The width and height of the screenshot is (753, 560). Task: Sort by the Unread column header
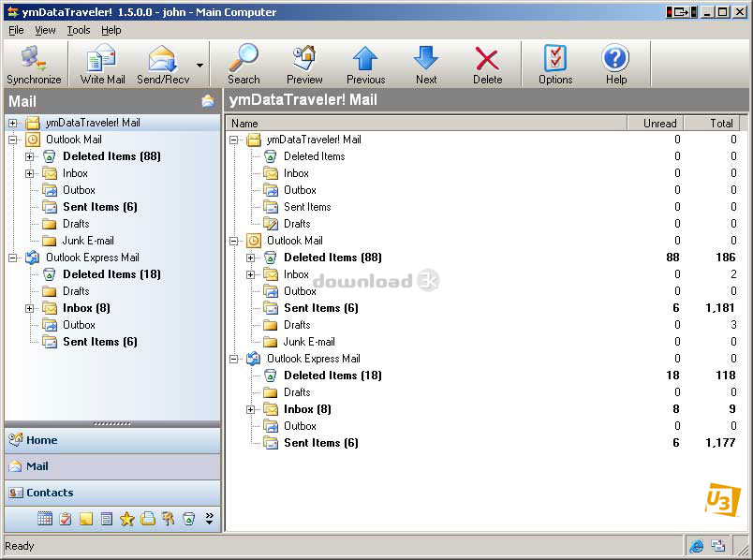pyautogui.click(x=655, y=124)
